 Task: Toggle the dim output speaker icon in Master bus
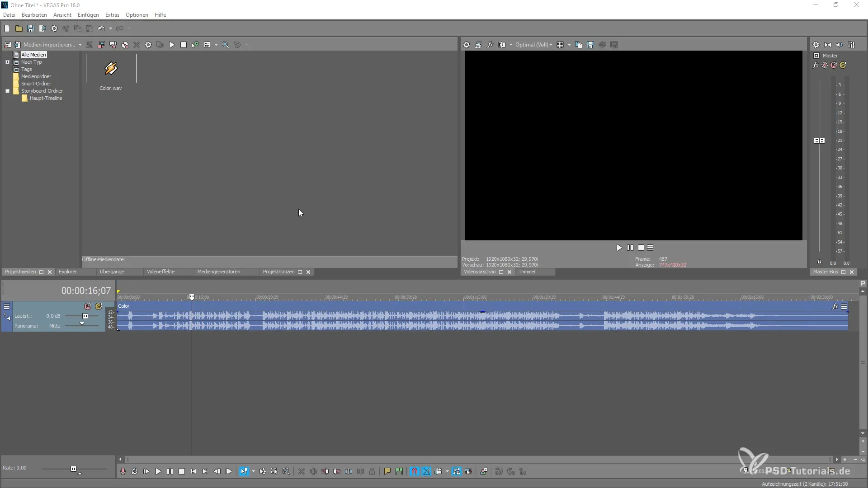click(x=840, y=45)
